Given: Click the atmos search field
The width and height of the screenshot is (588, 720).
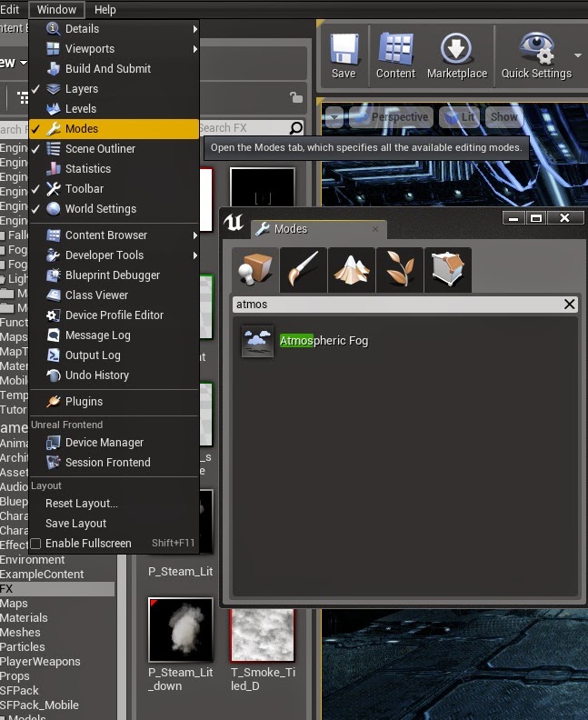Looking at the screenshot, I should (398, 305).
